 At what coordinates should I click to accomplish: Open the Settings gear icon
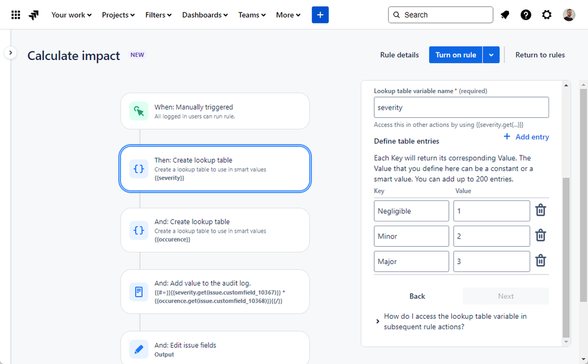pyautogui.click(x=547, y=15)
